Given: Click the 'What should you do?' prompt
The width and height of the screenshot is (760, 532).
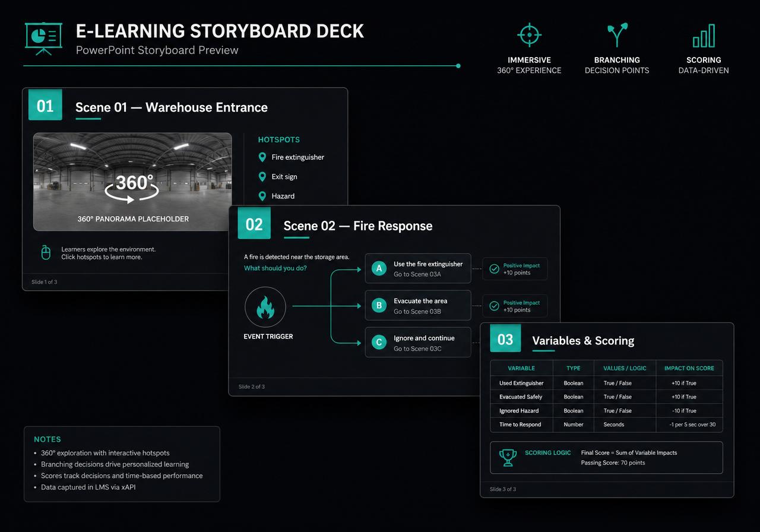Looking at the screenshot, I should click(275, 268).
